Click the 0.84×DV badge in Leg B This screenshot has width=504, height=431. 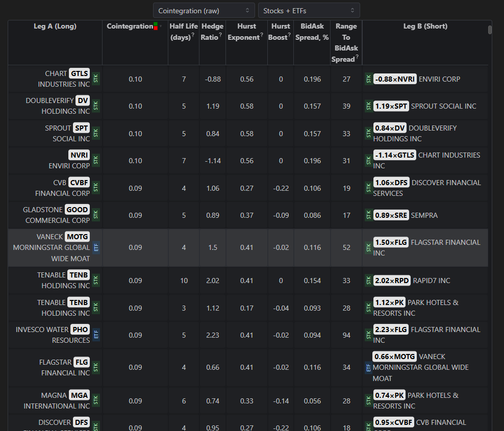pyautogui.click(x=390, y=128)
